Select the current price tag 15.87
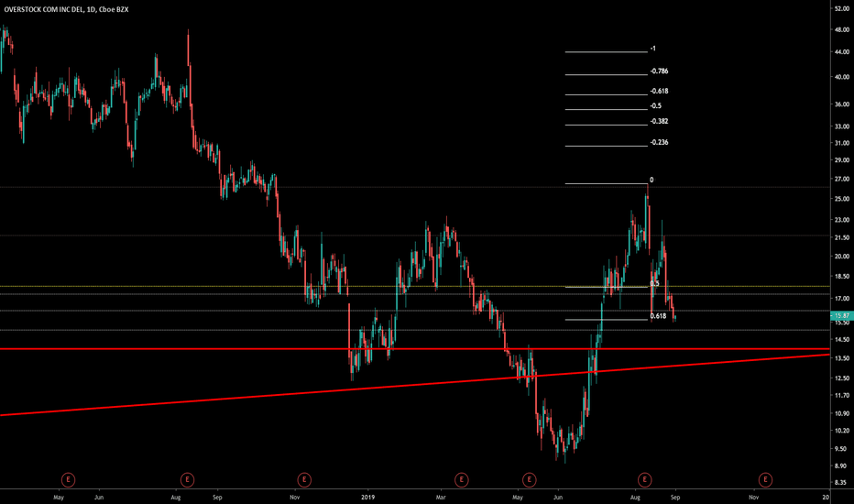The height and width of the screenshot is (504, 854). pos(841,316)
